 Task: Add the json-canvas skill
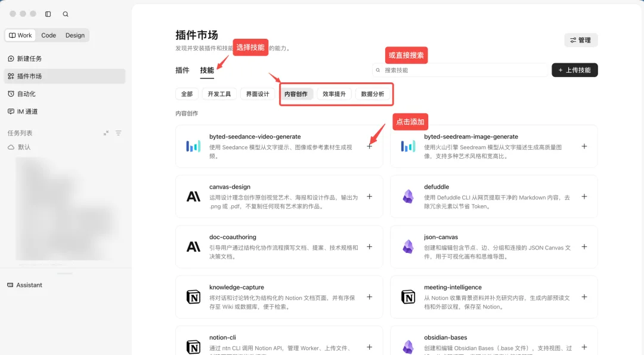(584, 246)
